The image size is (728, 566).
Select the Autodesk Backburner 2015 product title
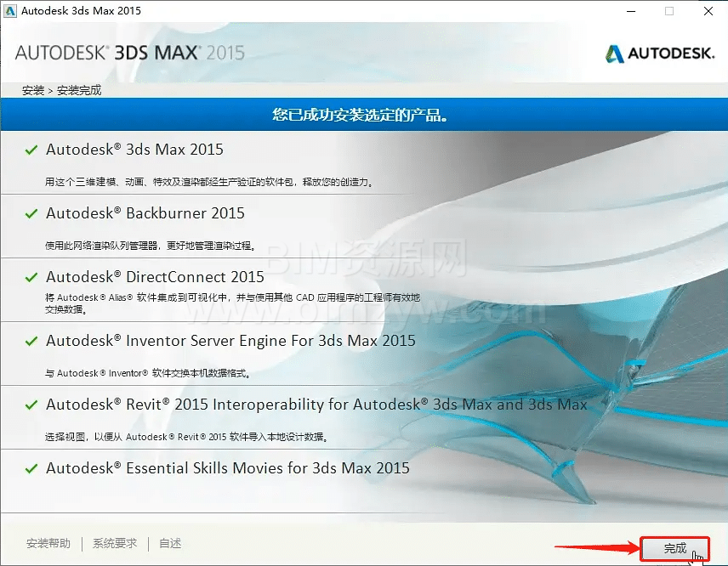click(145, 213)
